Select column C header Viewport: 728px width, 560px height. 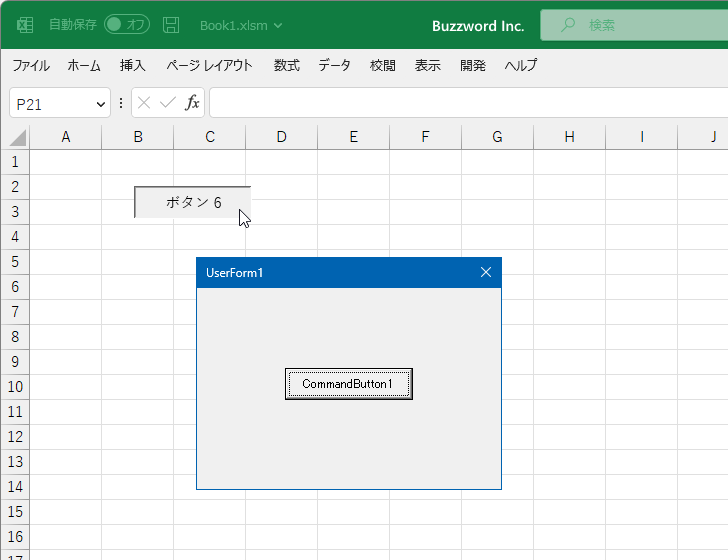(x=209, y=137)
